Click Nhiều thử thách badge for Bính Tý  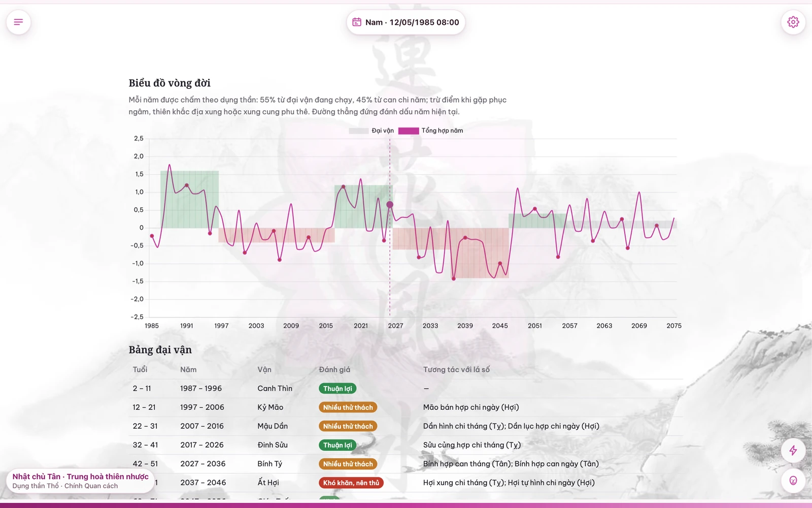(x=348, y=464)
